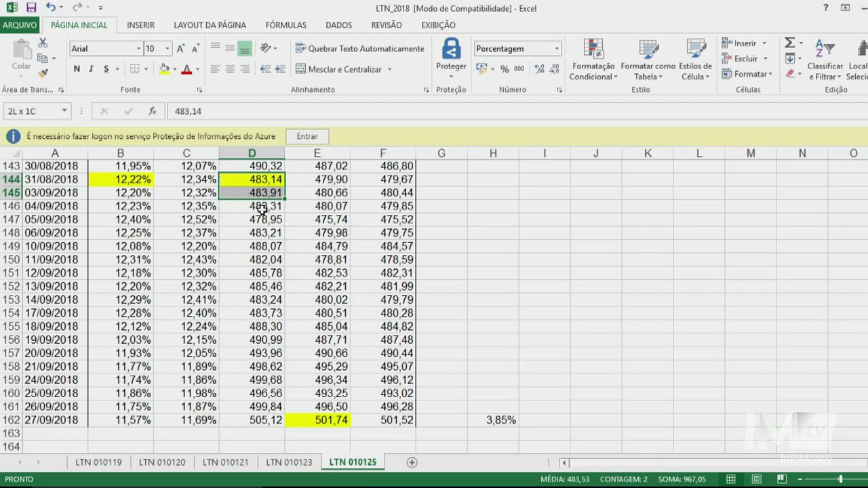Click the thousands separator 000 icon
The image size is (868, 488).
[519, 69]
